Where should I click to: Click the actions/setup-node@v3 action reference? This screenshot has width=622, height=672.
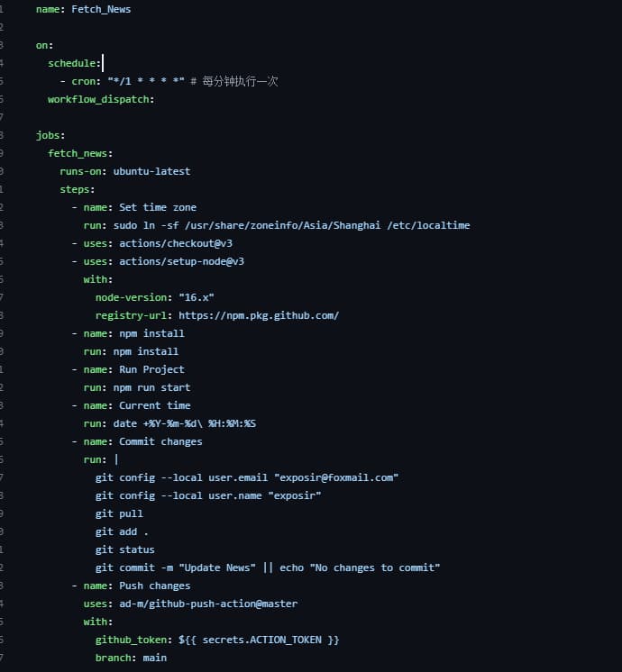pos(182,261)
